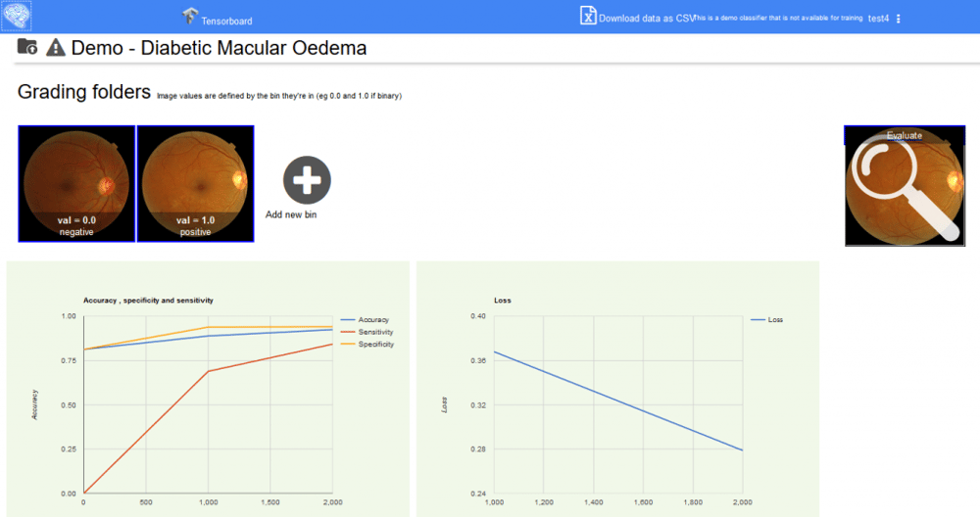Screen dimensions: 980x517
Task: Click the Add new bin label
Action: tap(291, 214)
